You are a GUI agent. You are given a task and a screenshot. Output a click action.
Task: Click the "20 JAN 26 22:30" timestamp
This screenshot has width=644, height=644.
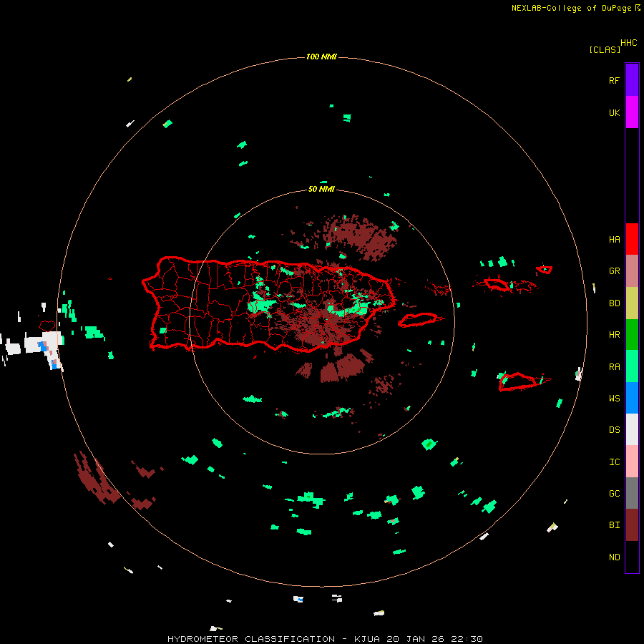pos(434,639)
